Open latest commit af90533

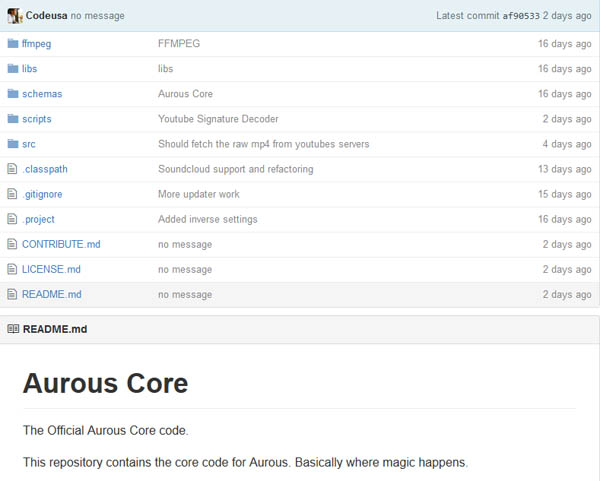[x=521, y=16]
